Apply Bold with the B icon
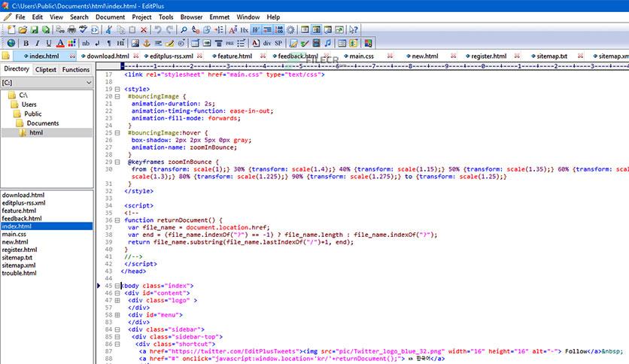 coord(26,43)
